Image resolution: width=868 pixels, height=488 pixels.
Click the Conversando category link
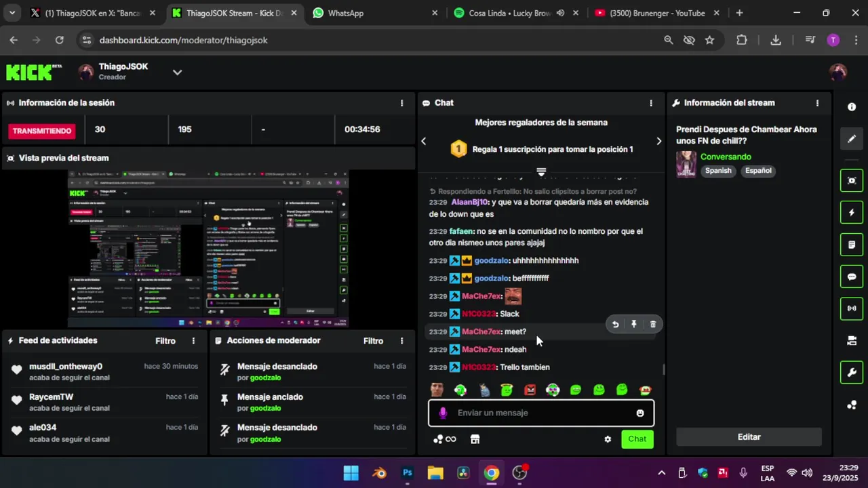pyautogui.click(x=726, y=157)
